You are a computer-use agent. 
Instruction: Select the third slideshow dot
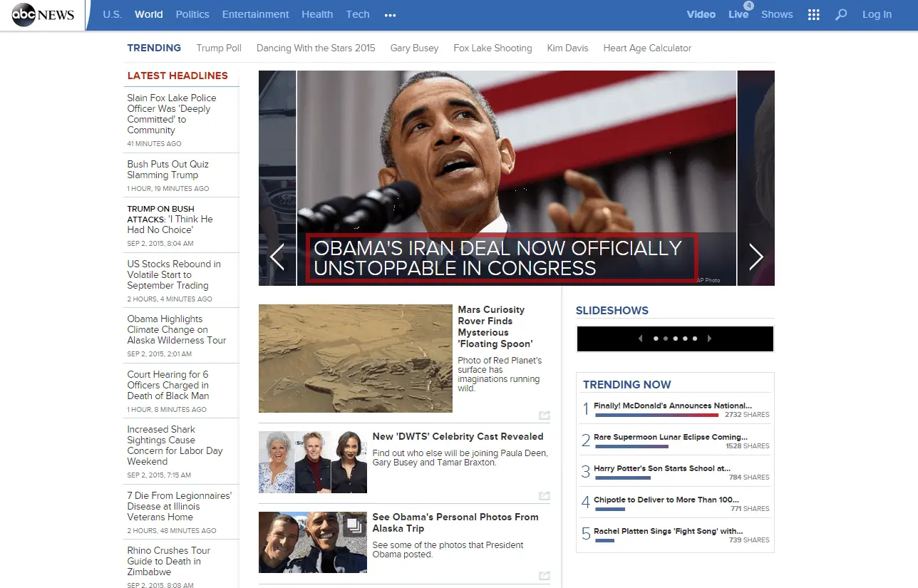click(675, 339)
